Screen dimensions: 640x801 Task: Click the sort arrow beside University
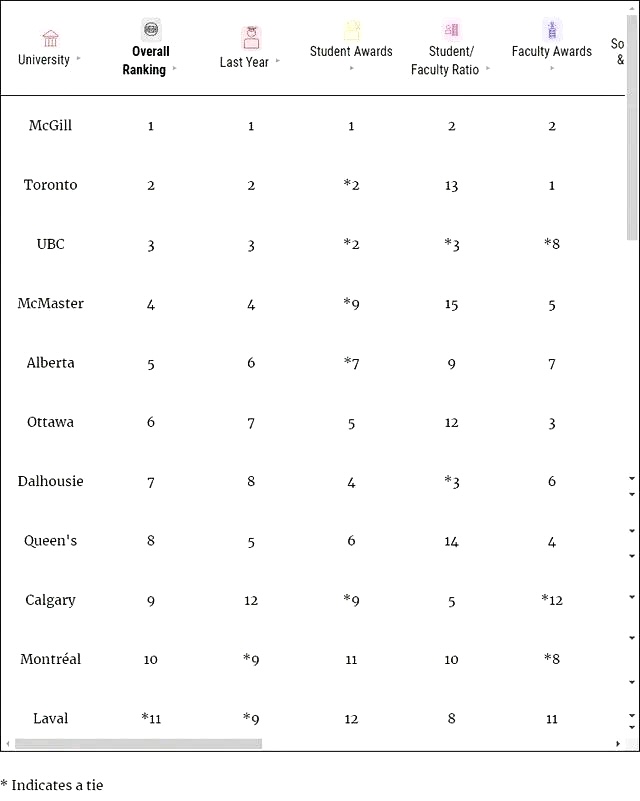[79, 59]
